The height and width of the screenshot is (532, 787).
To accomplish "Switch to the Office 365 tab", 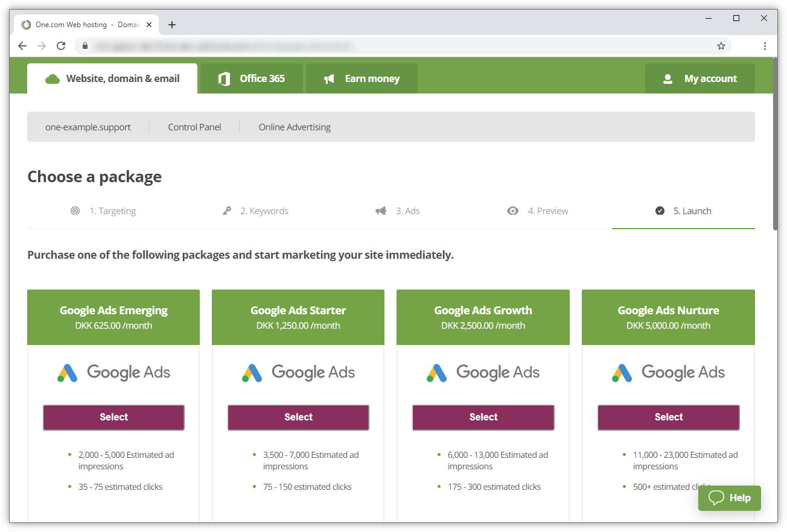I will click(252, 78).
